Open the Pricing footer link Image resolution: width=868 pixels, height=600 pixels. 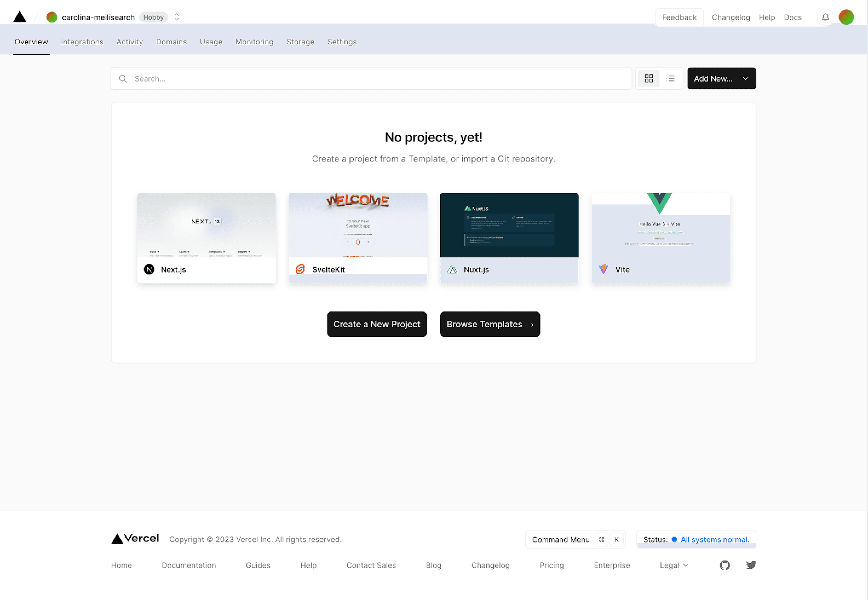point(552,566)
